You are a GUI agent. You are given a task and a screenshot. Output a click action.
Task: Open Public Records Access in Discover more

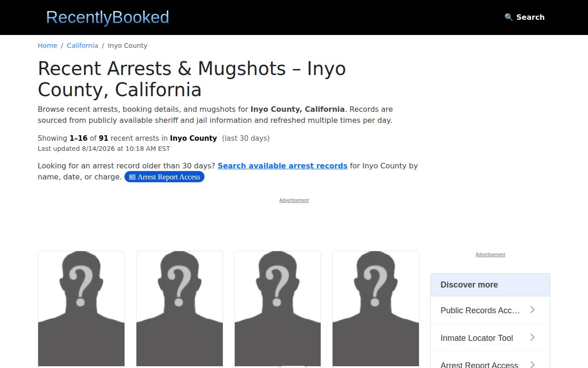click(490, 310)
